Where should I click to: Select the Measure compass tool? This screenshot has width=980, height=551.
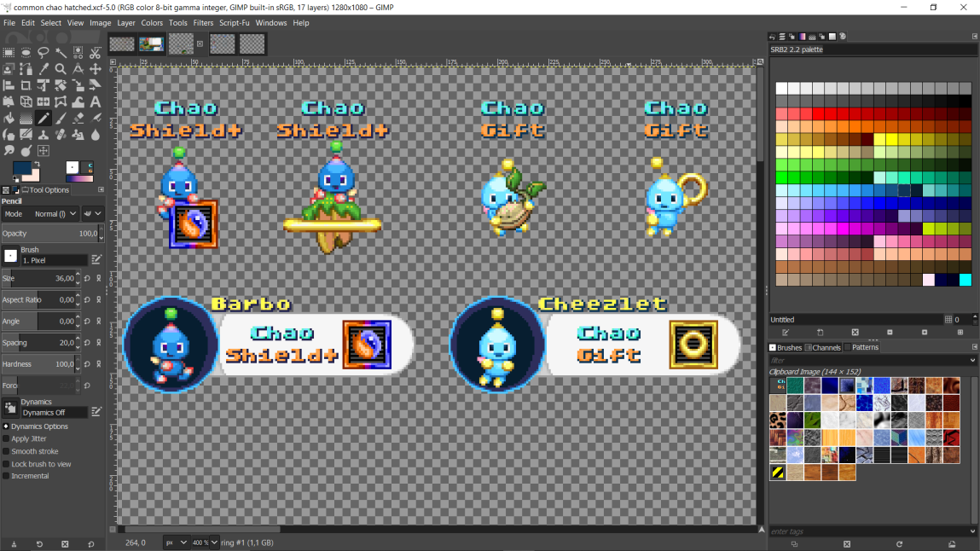78,69
